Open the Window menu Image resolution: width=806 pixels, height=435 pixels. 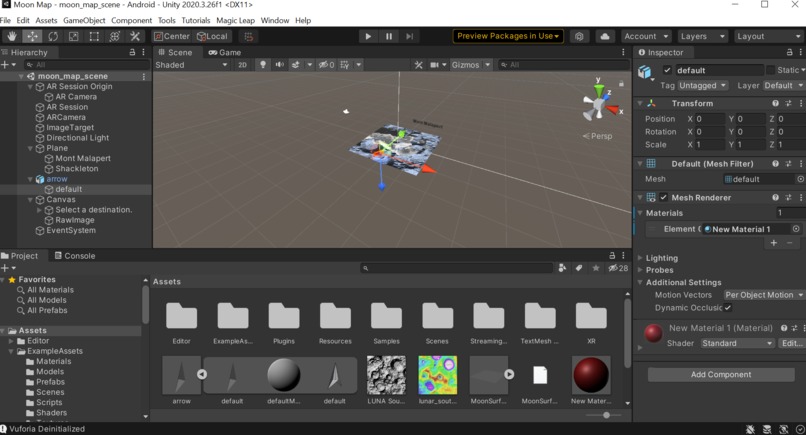click(275, 21)
